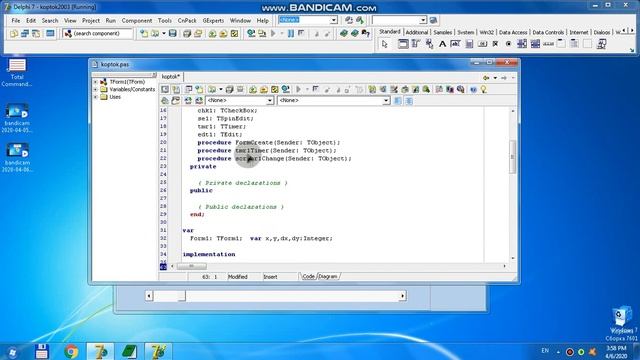Switch to the Dialogs palette tab
Viewport: 640px width, 360px height.
pos(602,32)
